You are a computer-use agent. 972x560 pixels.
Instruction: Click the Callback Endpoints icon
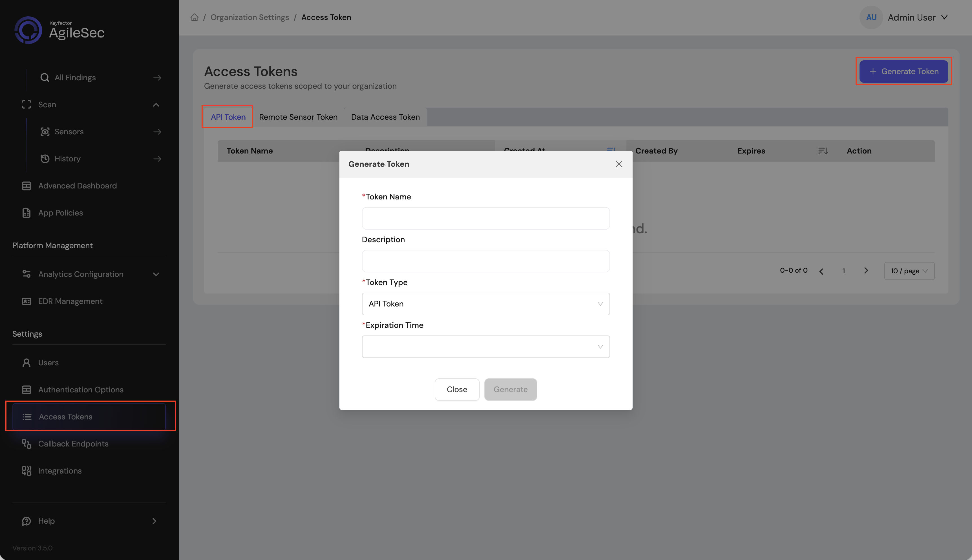[26, 444]
